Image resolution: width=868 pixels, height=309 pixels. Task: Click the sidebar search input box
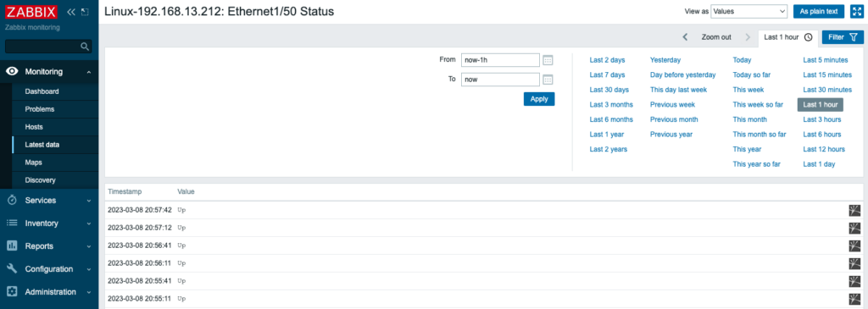tap(48, 47)
